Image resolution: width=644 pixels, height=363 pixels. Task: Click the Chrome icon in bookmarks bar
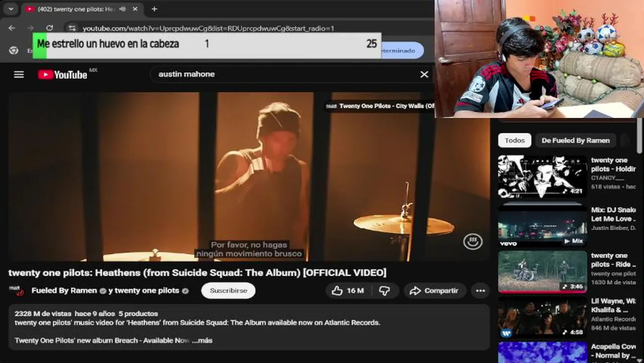coord(14,50)
